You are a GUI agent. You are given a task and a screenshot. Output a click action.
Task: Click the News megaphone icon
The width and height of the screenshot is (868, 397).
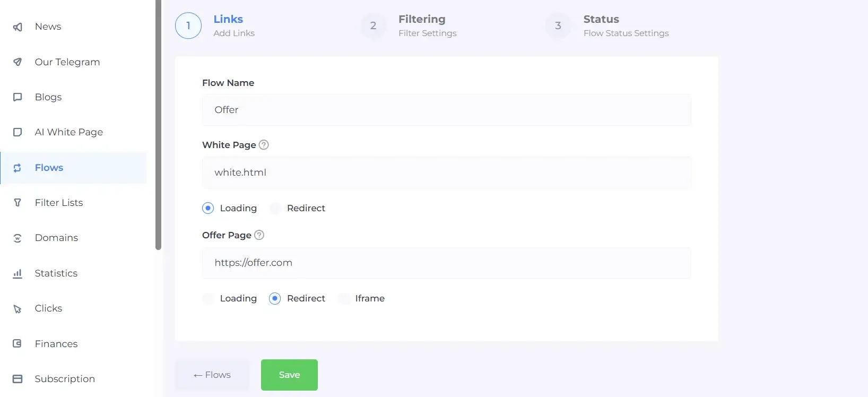coord(18,27)
